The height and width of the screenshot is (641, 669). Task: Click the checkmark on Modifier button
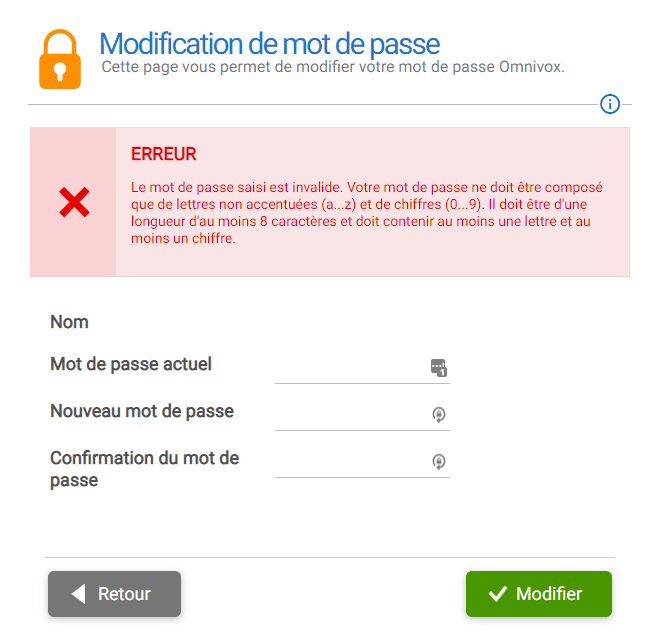point(497,594)
